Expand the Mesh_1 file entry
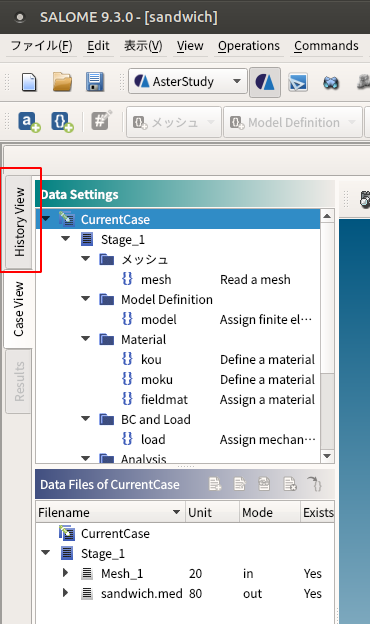This screenshot has height=624, width=370. pyautogui.click(x=66, y=573)
